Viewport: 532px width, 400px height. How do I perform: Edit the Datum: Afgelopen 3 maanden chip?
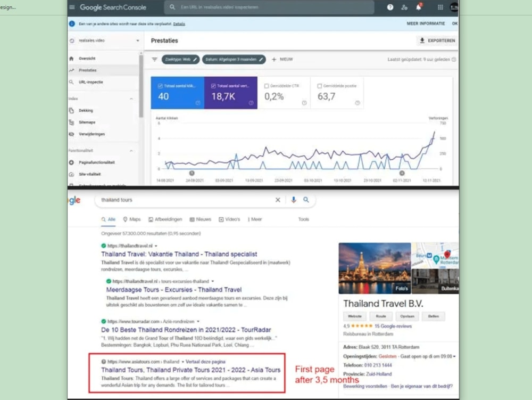[x=234, y=60]
